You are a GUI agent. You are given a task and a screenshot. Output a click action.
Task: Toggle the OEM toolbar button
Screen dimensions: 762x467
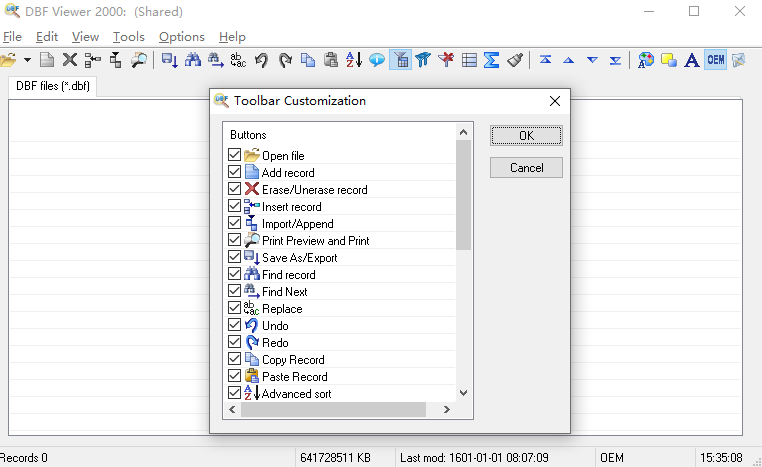coord(715,60)
